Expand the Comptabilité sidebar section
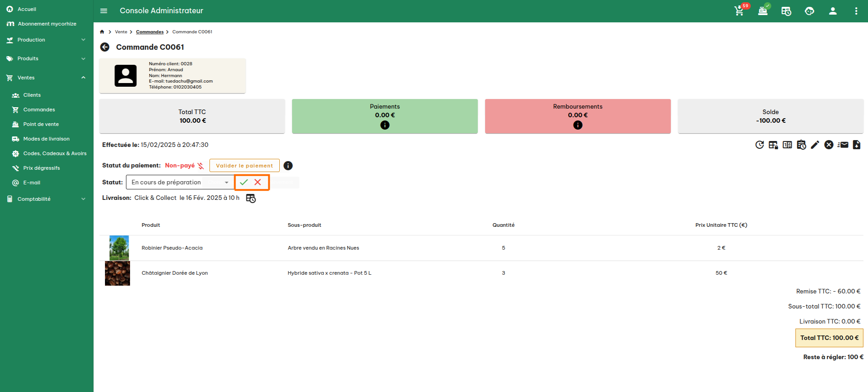The width and height of the screenshot is (868, 392). tap(47, 199)
